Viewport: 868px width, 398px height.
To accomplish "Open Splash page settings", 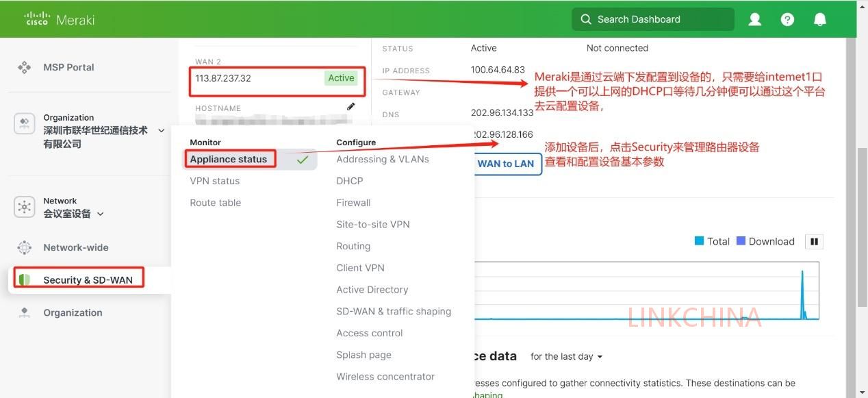I will point(363,355).
